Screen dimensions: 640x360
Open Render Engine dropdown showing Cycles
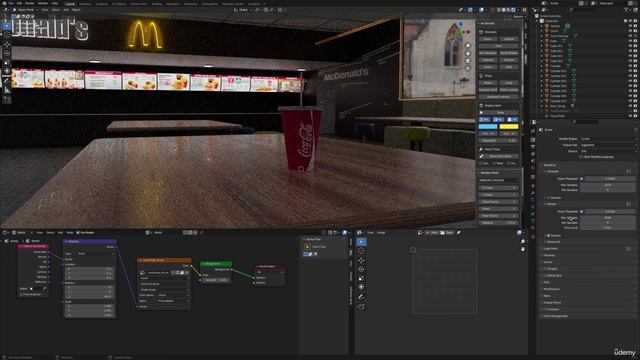click(x=608, y=139)
